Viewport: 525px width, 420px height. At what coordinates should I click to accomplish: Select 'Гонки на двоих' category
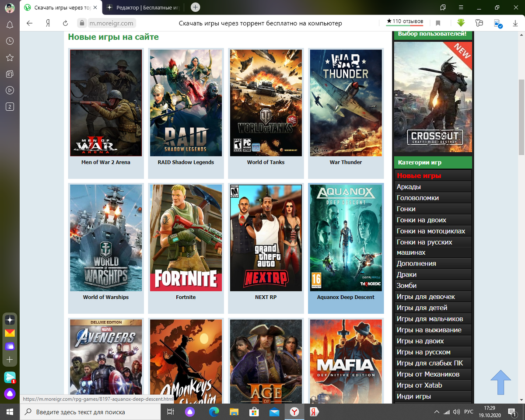coord(433,220)
